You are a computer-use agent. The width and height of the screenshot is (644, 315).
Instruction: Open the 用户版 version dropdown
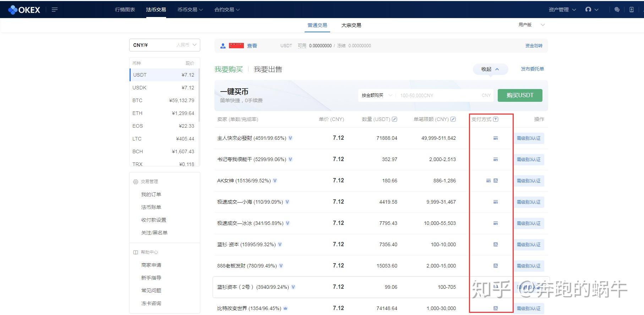tap(531, 25)
